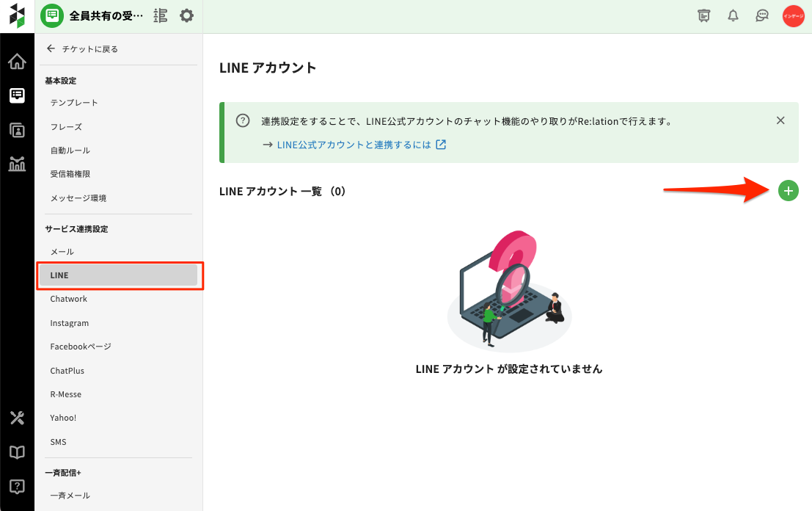
Task: Open the notifications bell
Action: pos(733,15)
